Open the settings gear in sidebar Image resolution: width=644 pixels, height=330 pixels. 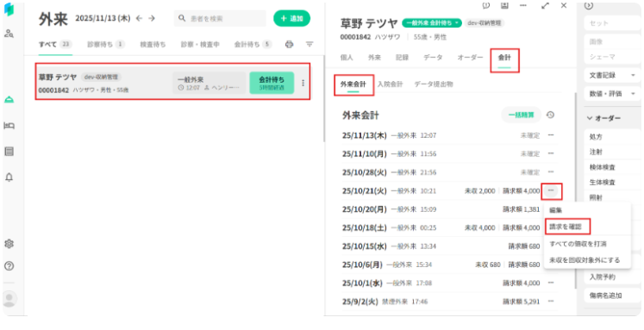[x=9, y=244]
